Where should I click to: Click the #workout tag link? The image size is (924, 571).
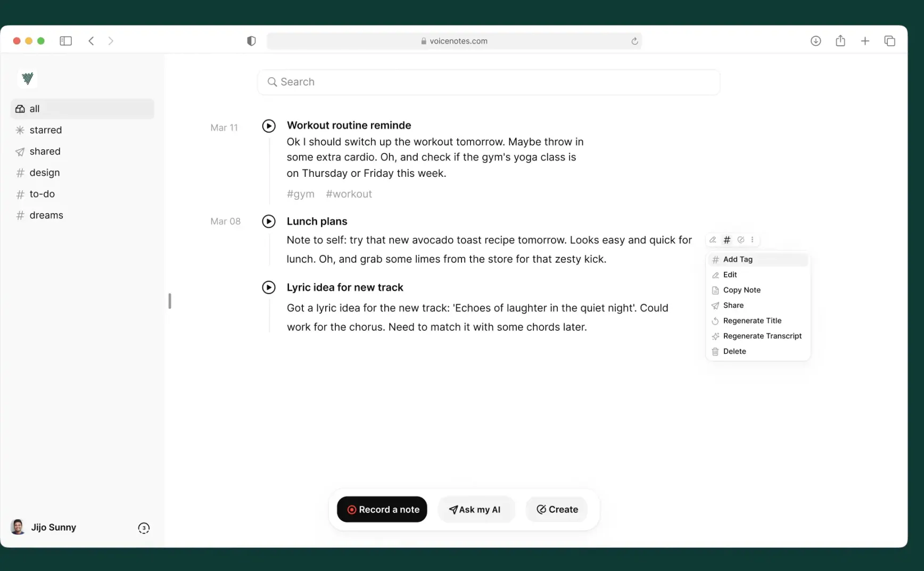(x=349, y=194)
